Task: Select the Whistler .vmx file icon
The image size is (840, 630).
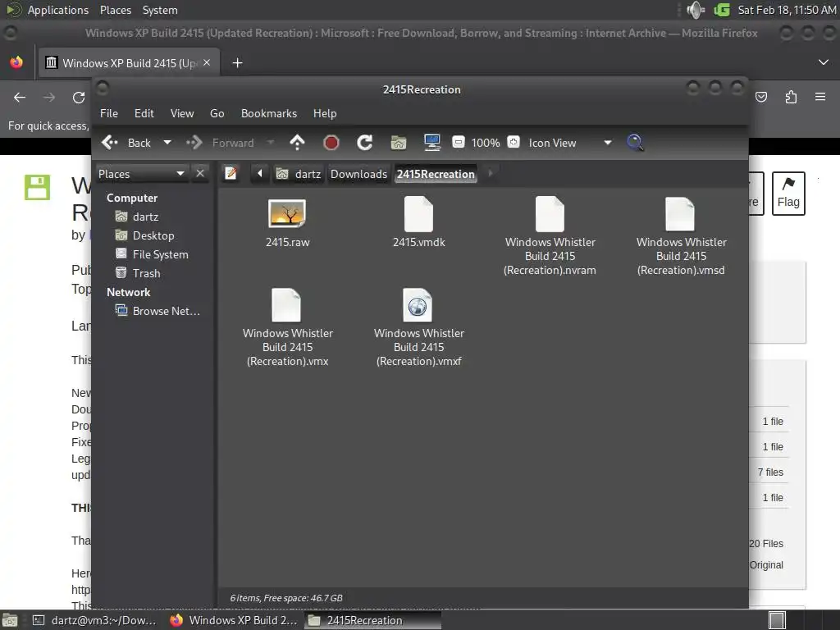Action: click(286, 305)
